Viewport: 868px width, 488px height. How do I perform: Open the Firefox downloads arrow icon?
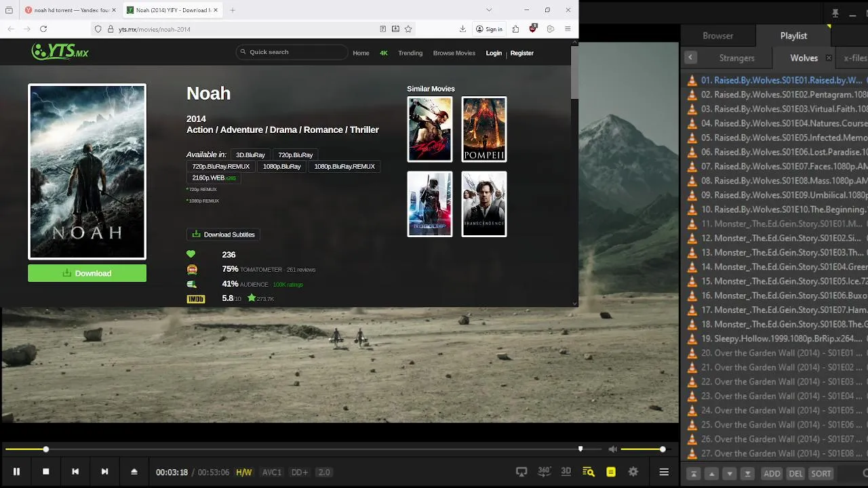pos(462,29)
